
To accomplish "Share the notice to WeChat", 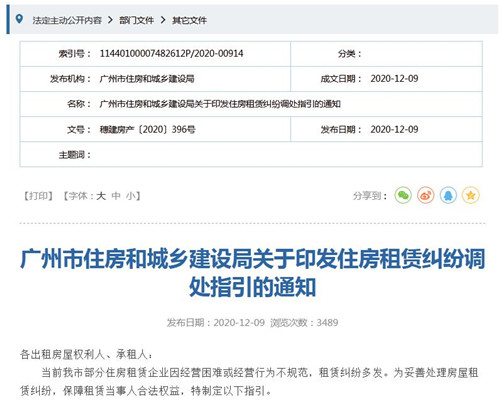I will (x=403, y=195).
